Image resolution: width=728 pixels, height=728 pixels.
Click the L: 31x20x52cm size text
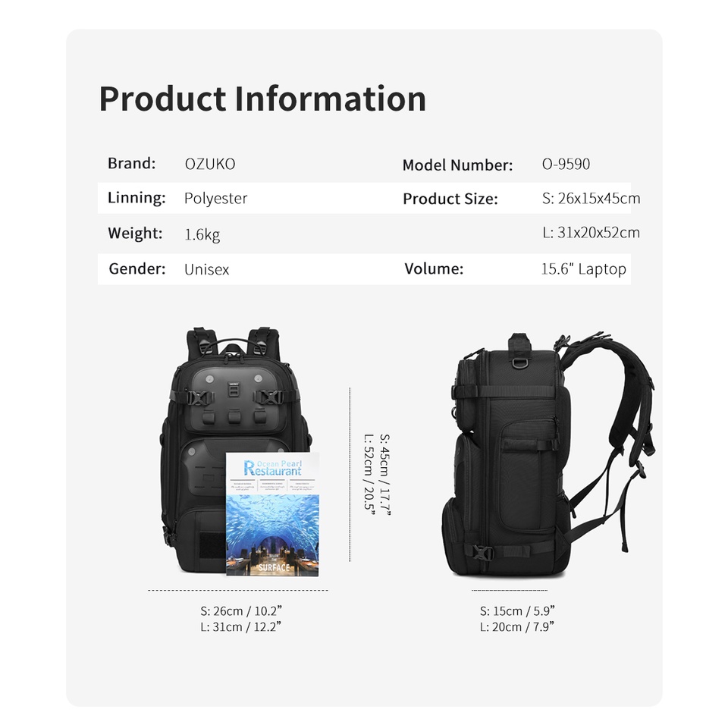pos(591,233)
